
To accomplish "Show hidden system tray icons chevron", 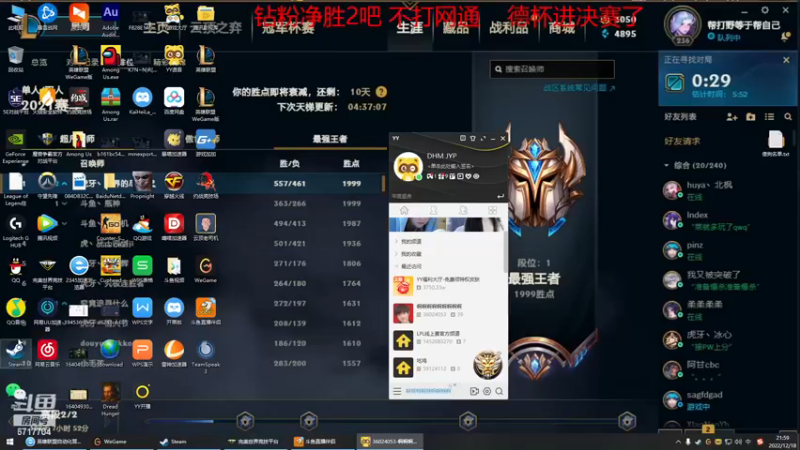I will [x=678, y=442].
